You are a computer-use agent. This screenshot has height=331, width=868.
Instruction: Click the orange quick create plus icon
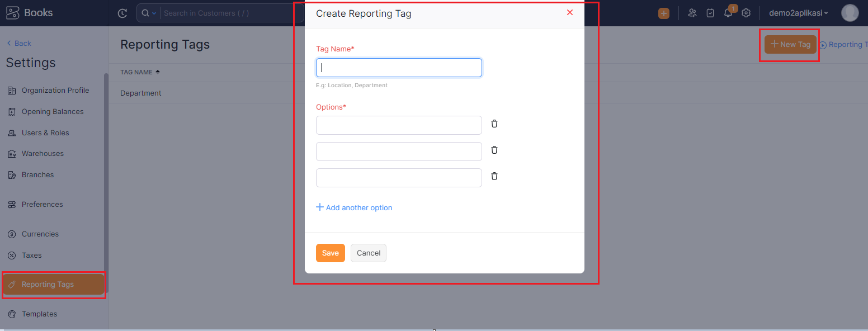(664, 13)
